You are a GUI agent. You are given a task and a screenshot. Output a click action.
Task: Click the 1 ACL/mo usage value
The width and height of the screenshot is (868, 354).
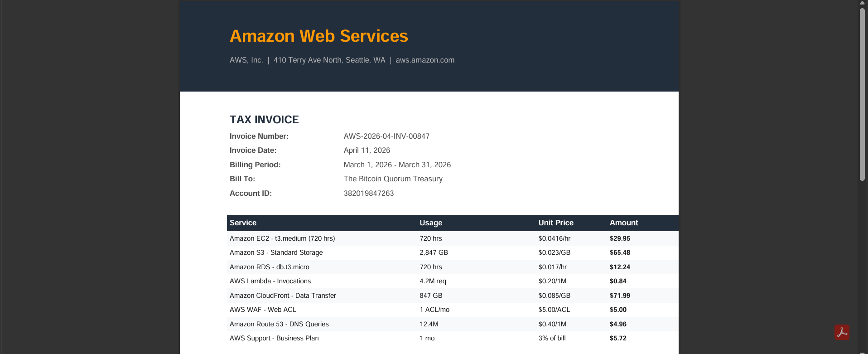(x=434, y=310)
